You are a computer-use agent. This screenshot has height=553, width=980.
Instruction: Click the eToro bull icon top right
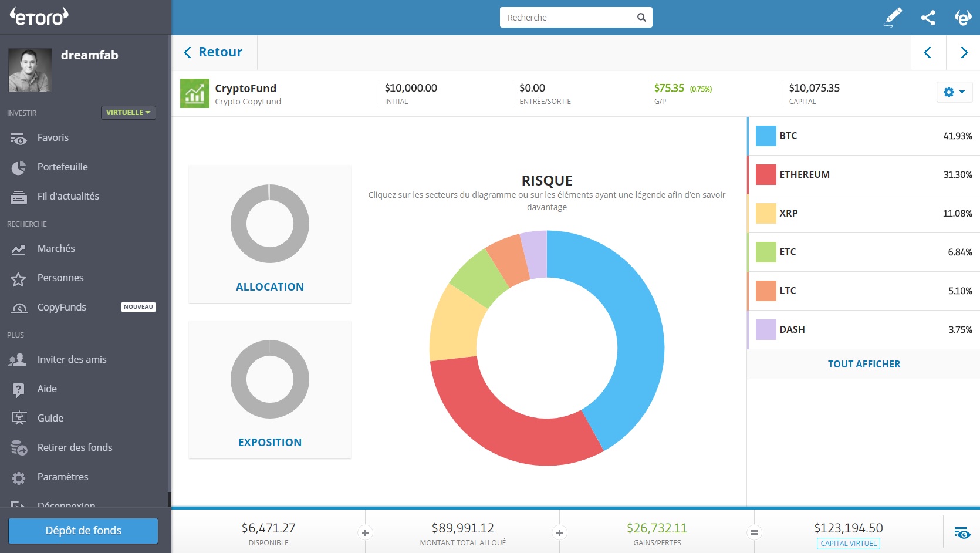pyautogui.click(x=962, y=18)
